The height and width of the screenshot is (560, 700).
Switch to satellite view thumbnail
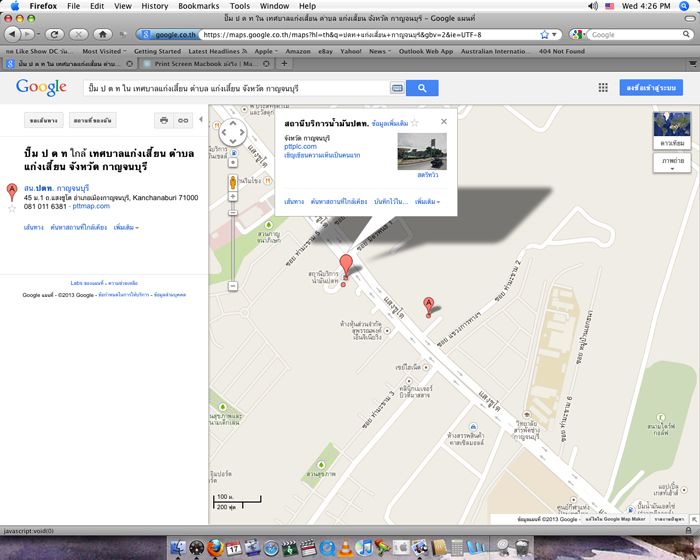coord(670,126)
